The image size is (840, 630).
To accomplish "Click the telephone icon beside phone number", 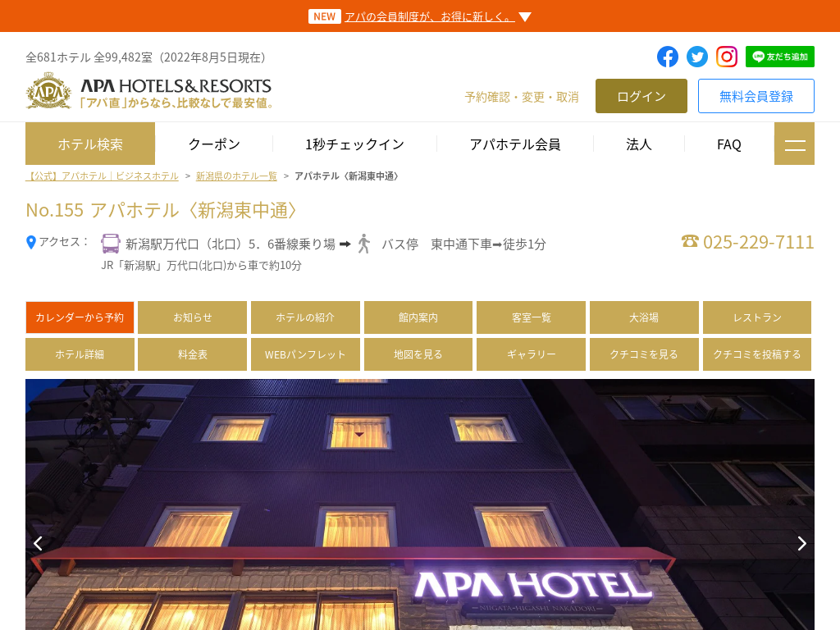I will click(690, 241).
